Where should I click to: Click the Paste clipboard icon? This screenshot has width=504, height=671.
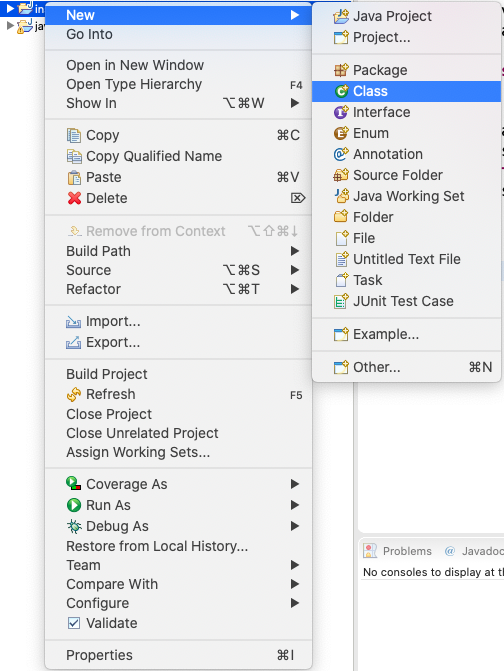(x=74, y=177)
